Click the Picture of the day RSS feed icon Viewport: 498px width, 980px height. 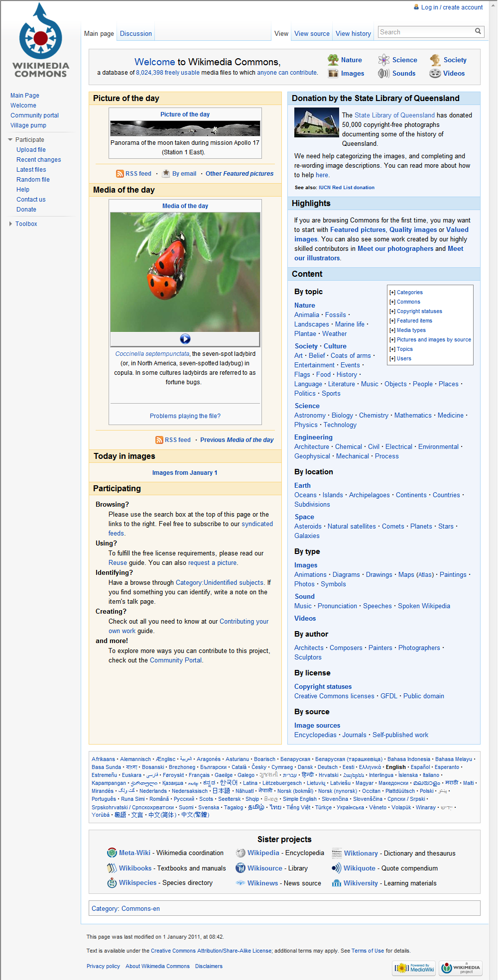click(120, 174)
